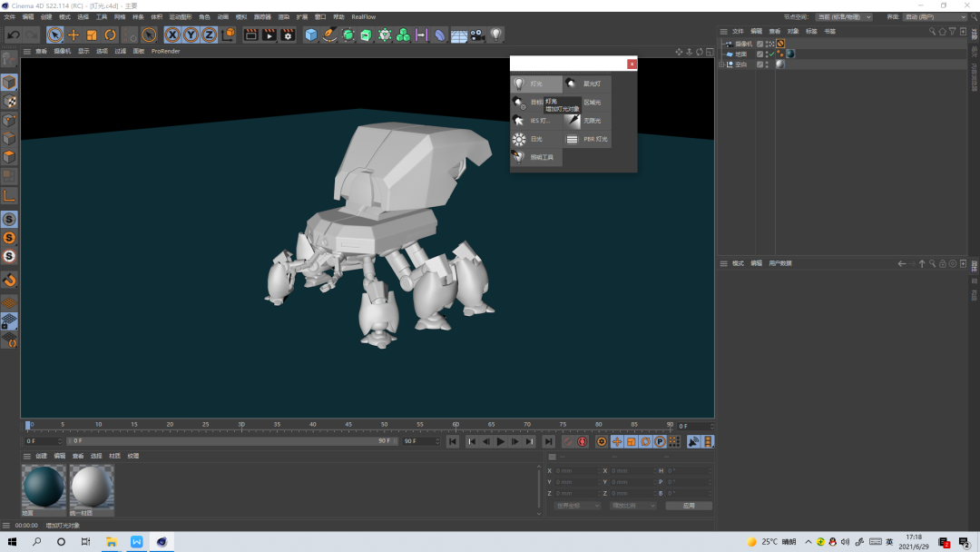
Task: Select the Rotate tool icon
Action: pyautogui.click(x=110, y=35)
